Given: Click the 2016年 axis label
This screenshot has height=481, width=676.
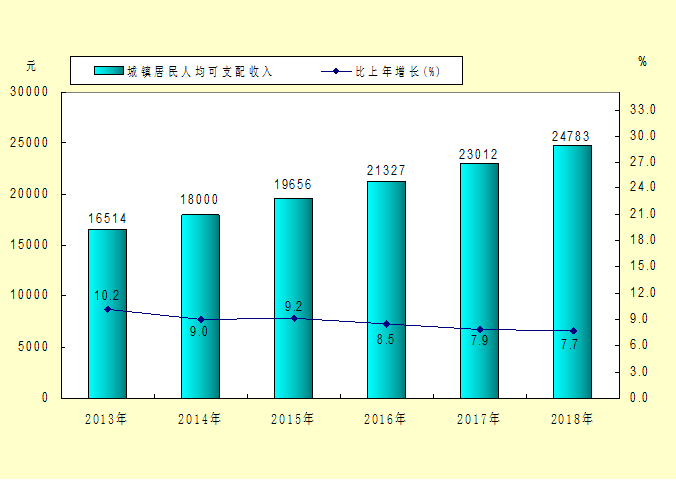Looking at the screenshot, I should [385, 419].
